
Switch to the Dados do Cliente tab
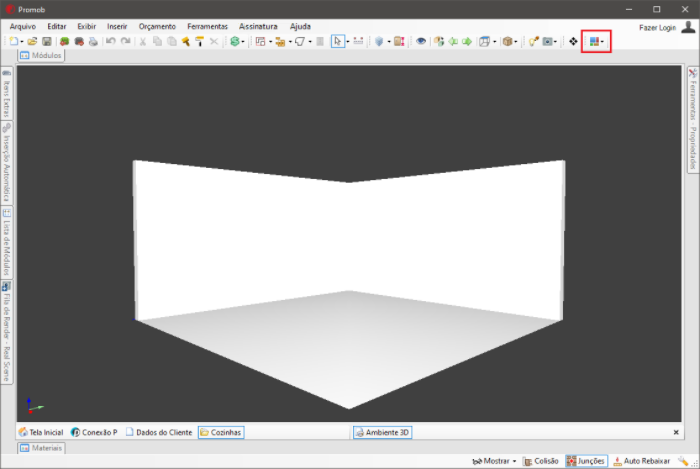coord(159,432)
